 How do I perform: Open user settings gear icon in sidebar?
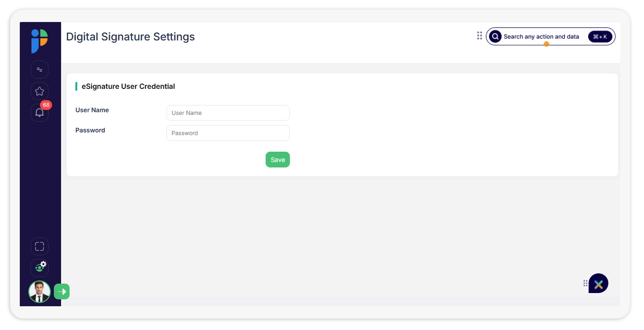pyautogui.click(x=40, y=268)
